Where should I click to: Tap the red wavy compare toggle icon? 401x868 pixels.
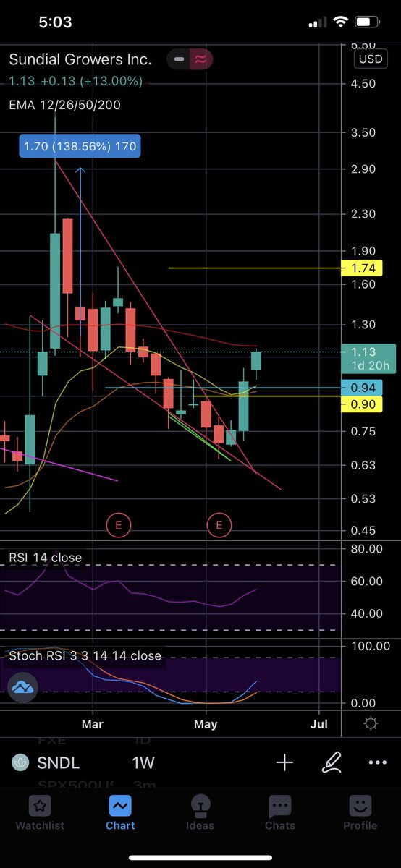[x=200, y=59]
